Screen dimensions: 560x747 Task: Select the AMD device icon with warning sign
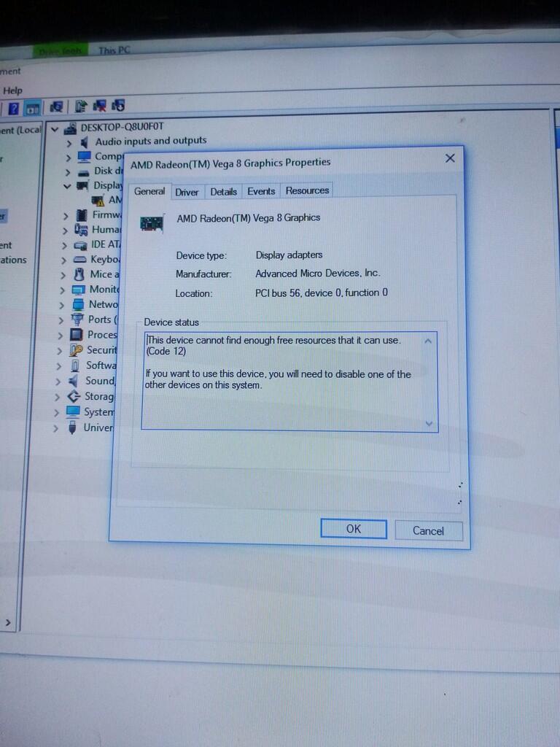[98, 201]
